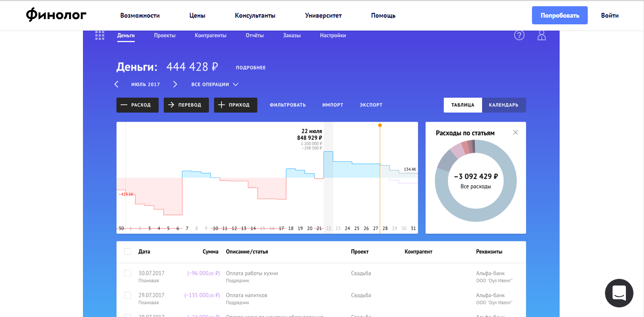The image size is (644, 317).
Task: Open Подробнее link next to balance
Action: pos(251,68)
